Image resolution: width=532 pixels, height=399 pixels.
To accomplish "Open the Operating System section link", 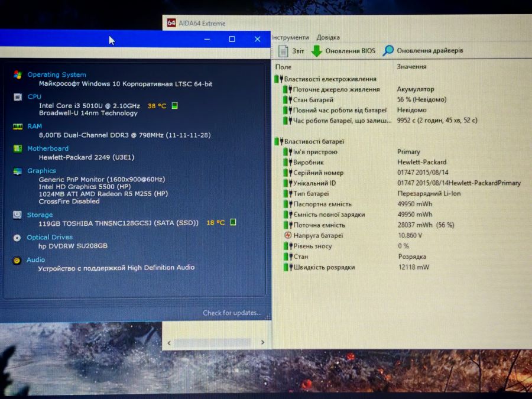I will tap(57, 74).
